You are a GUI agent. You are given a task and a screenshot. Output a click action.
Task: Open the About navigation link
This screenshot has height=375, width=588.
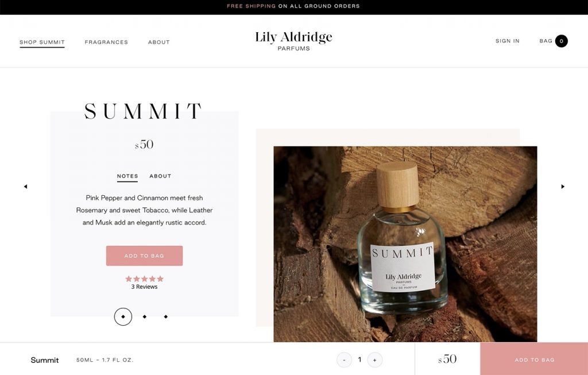tap(159, 42)
